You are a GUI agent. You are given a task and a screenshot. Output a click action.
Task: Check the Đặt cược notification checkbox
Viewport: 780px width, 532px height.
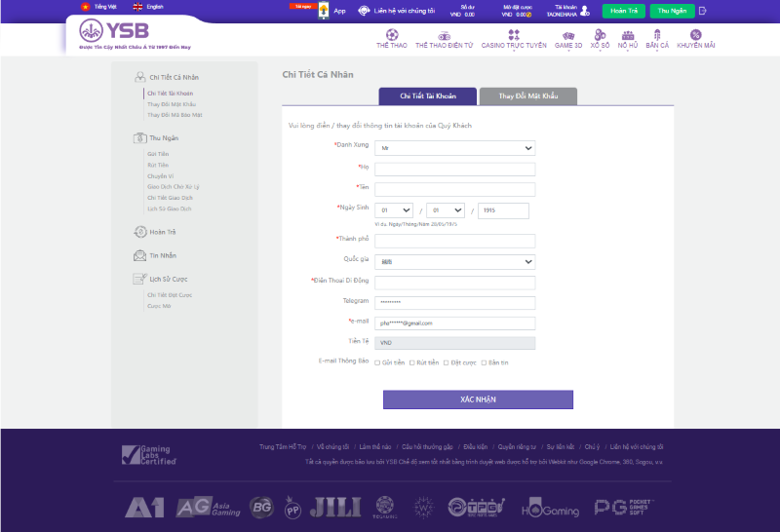pyautogui.click(x=446, y=361)
